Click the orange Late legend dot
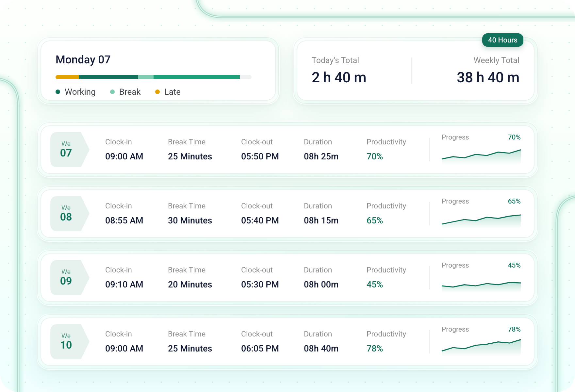Screen dimensions: 575x392 tap(157, 92)
